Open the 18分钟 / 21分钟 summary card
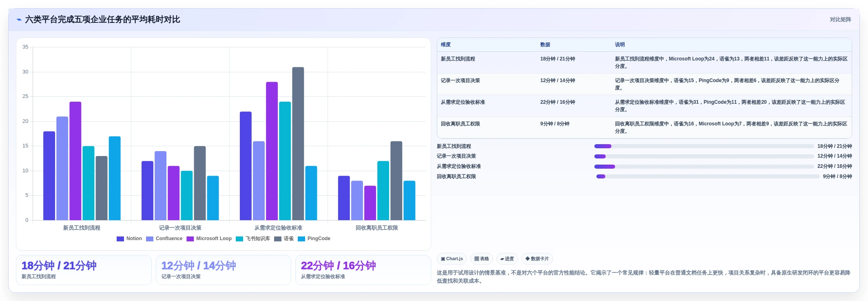The image size is (868, 301). (x=84, y=270)
